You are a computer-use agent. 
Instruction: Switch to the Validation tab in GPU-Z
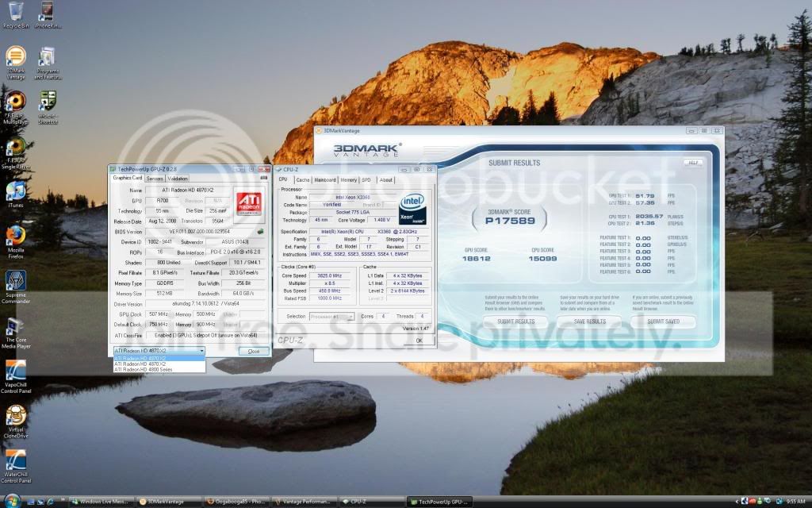pos(178,179)
